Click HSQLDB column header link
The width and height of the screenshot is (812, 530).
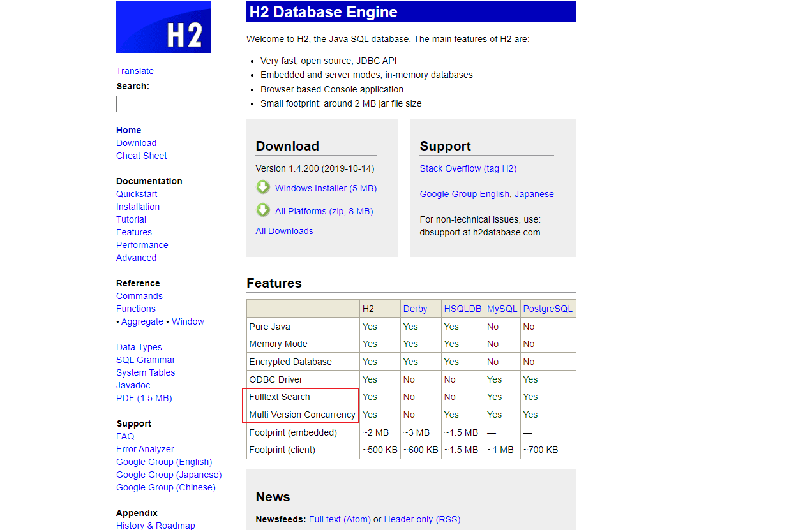pyautogui.click(x=462, y=309)
